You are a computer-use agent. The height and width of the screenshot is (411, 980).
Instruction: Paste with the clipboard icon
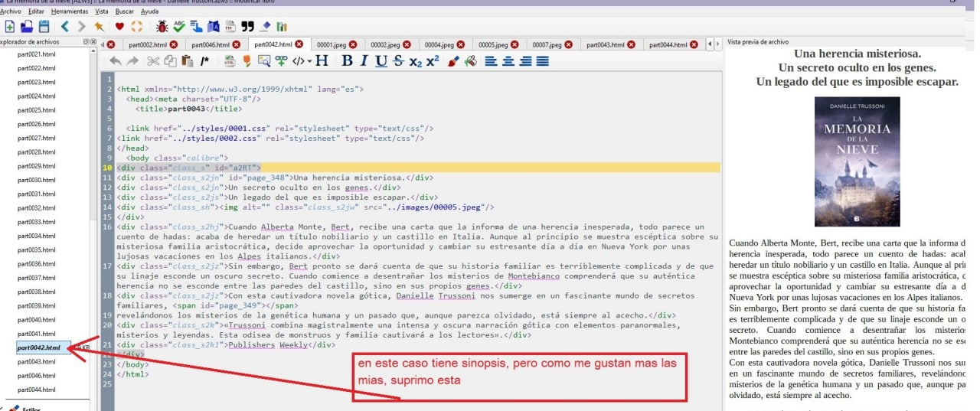(186, 61)
